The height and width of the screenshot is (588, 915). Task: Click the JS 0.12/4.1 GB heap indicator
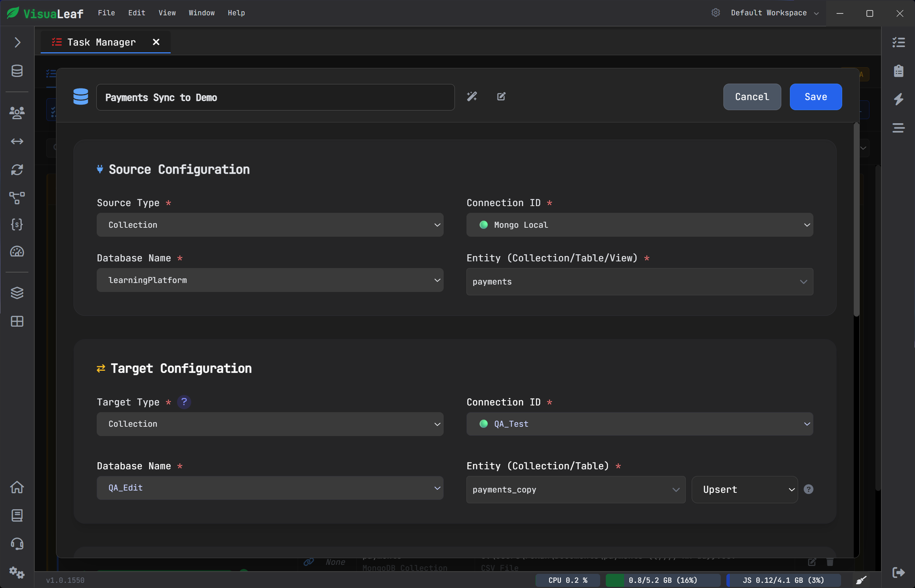[x=783, y=580]
